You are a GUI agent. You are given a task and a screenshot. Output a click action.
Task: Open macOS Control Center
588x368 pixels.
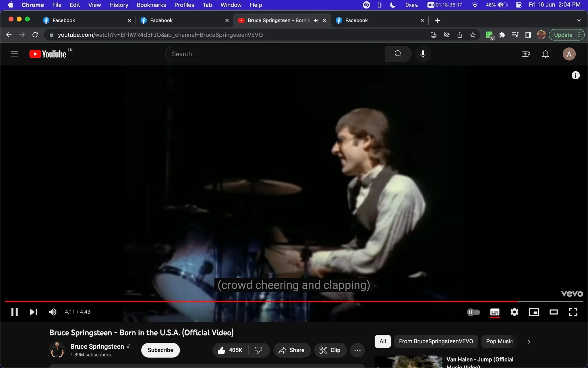(518, 5)
